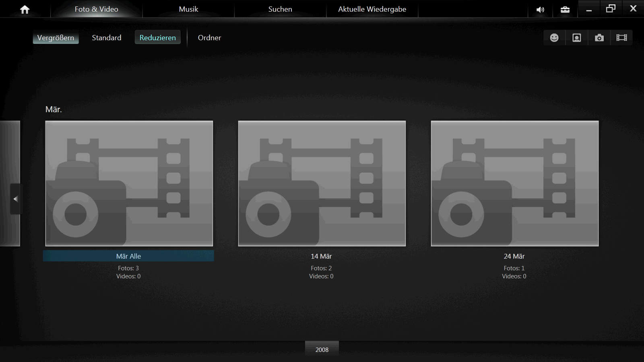The height and width of the screenshot is (362, 644).
Task: Click the portrait photo filter icon
Action: (x=577, y=37)
